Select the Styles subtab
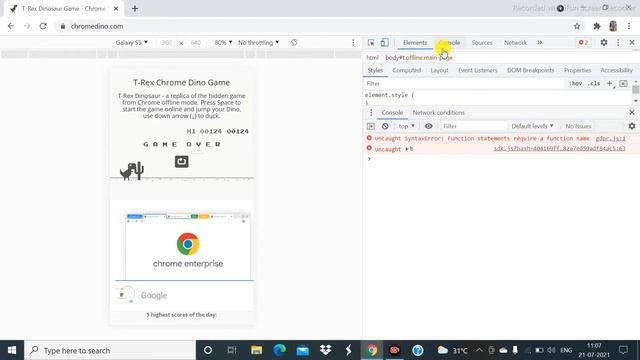The width and height of the screenshot is (640, 360). coord(375,70)
